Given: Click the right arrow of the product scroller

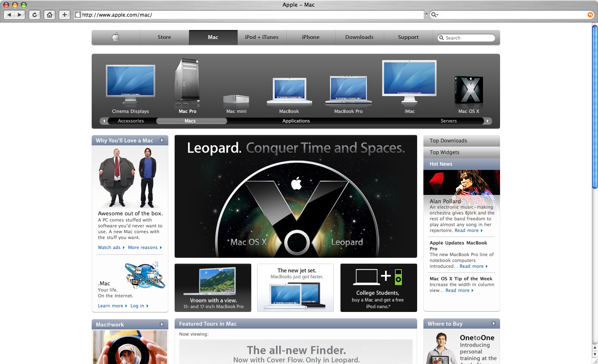Looking at the screenshot, I should pyautogui.click(x=488, y=121).
